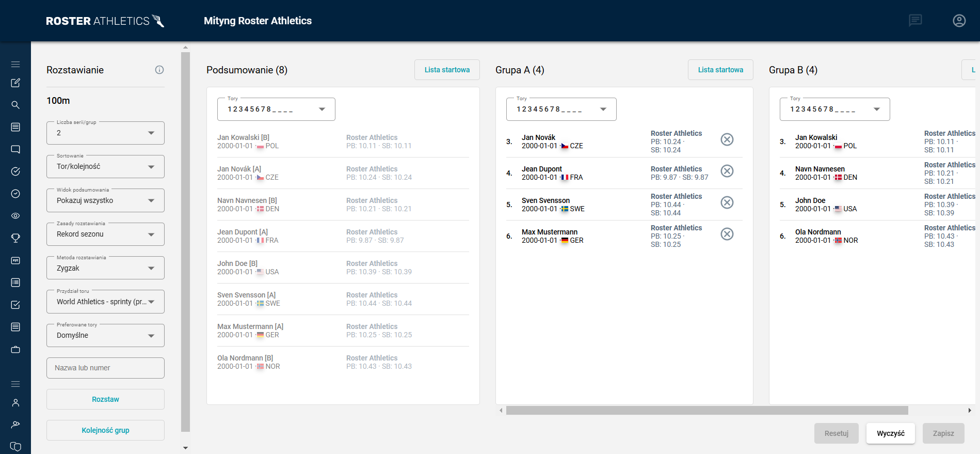Open the Metoda rozstawiania dropdown
The image size is (980, 454).
click(x=105, y=268)
